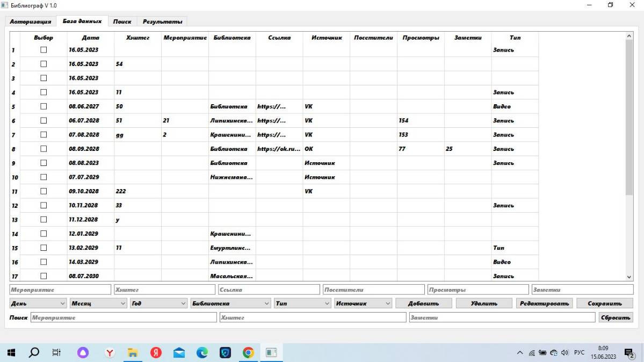This screenshot has height=362, width=644.
Task: Tick the checkbox on row 17
Action: (43, 276)
